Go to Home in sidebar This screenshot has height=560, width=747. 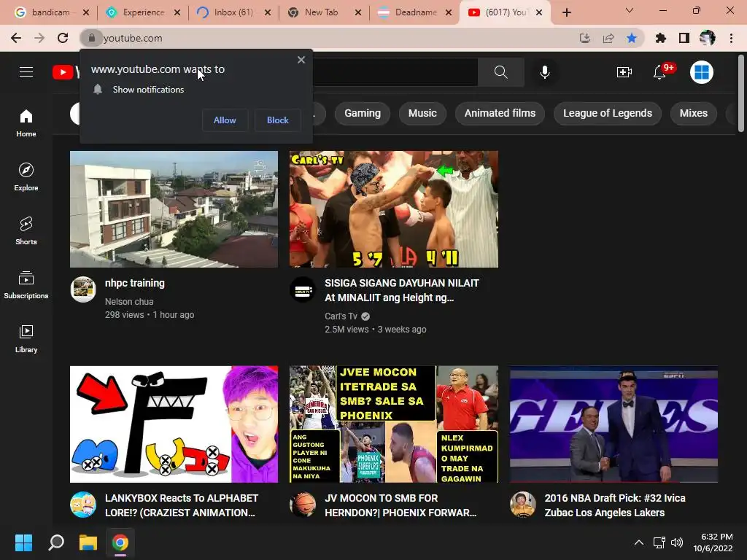[x=26, y=122]
